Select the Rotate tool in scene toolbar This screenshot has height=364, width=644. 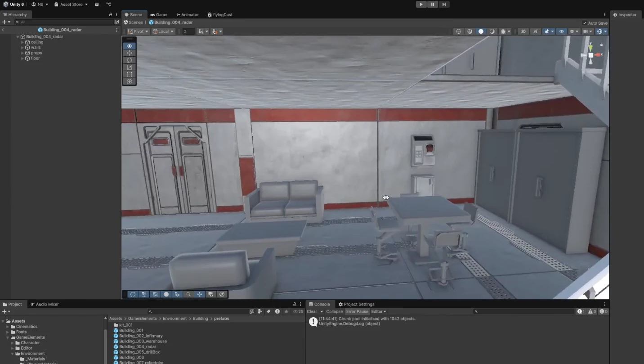coord(130,60)
